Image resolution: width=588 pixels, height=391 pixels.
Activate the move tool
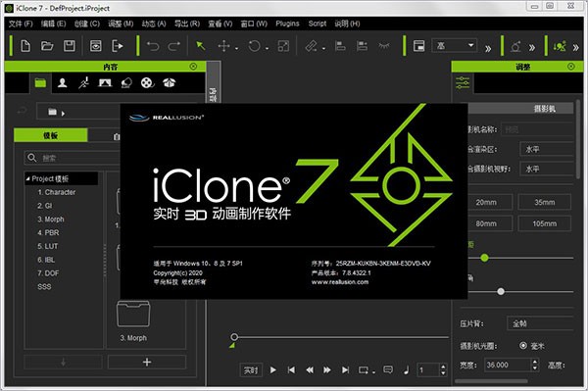click(x=223, y=46)
